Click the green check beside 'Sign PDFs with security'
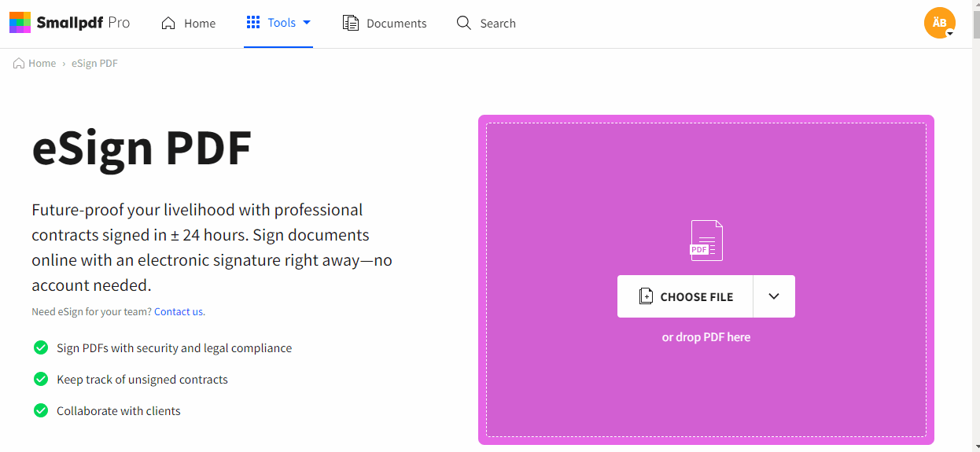The width and height of the screenshot is (980, 452). point(41,347)
